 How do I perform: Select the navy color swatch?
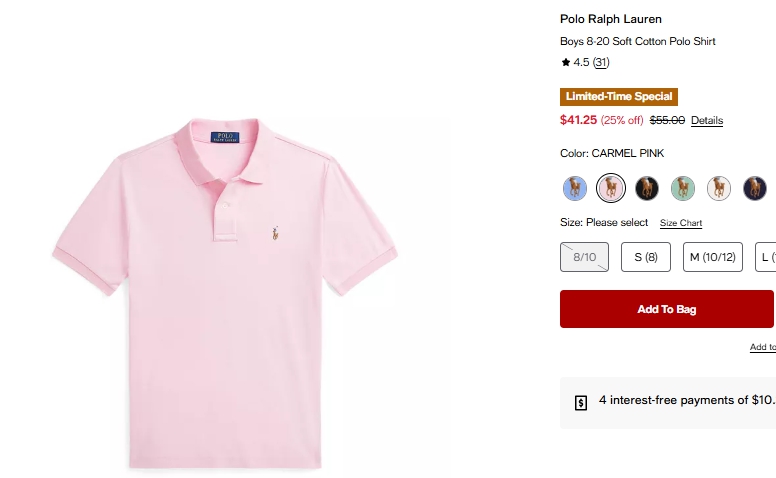click(754, 187)
